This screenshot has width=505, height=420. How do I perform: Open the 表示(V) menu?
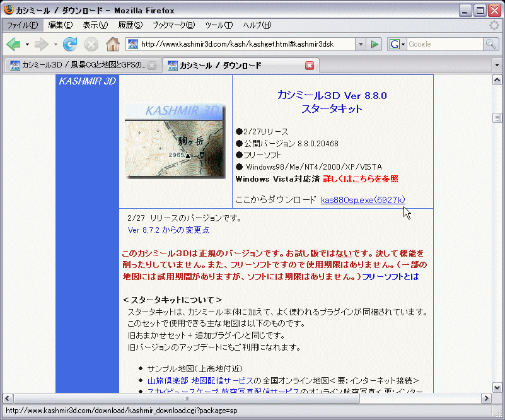click(95, 25)
